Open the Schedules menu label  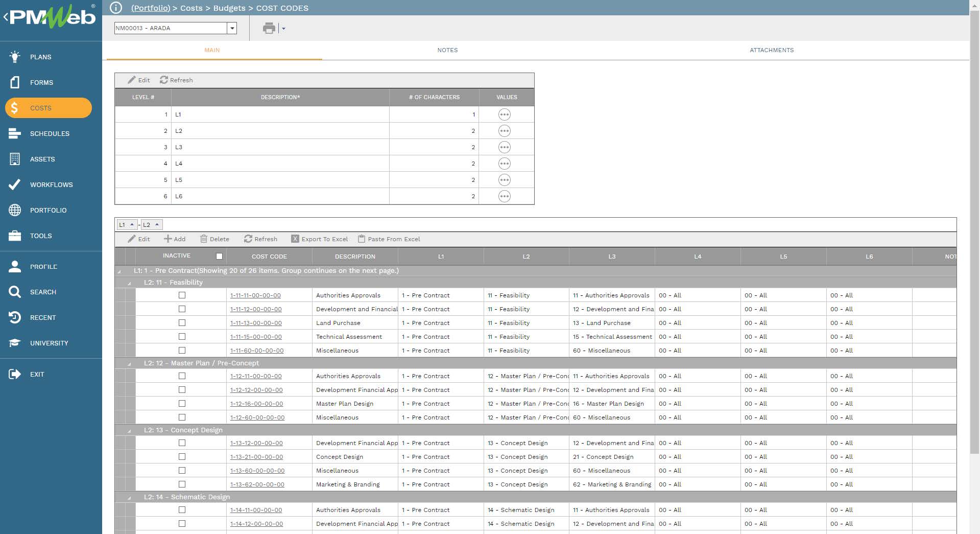(50, 133)
